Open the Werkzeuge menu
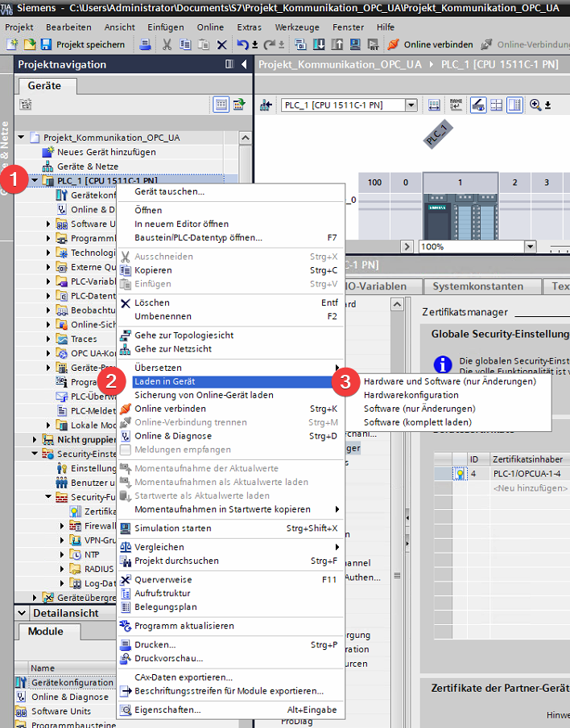Screen dimensions: 570x728 297,27
